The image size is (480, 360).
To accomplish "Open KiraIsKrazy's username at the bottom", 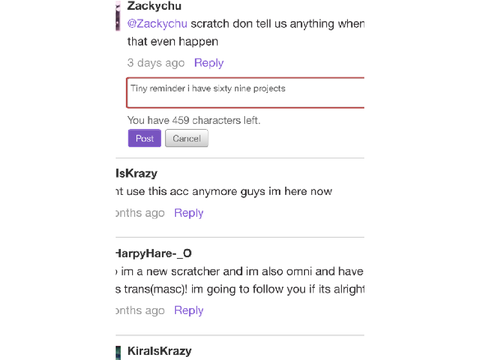I will pos(159,351).
